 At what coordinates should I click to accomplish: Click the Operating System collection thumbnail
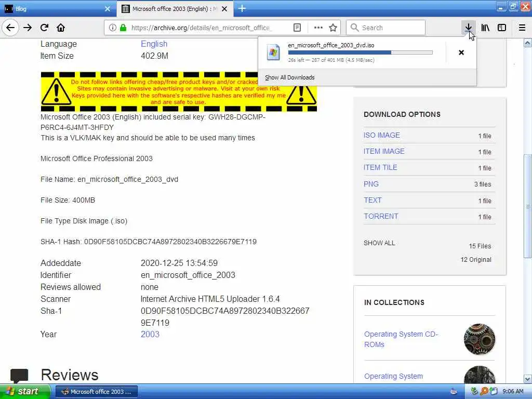(x=479, y=375)
